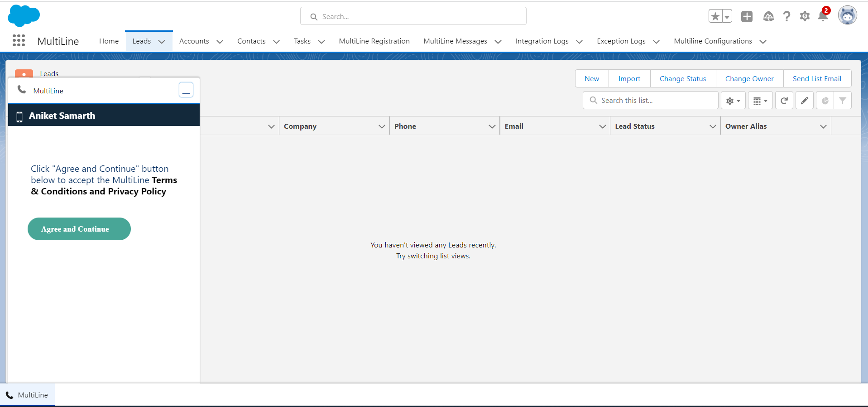Open the user profile avatar
This screenshot has height=407, width=868.
pos(847,15)
